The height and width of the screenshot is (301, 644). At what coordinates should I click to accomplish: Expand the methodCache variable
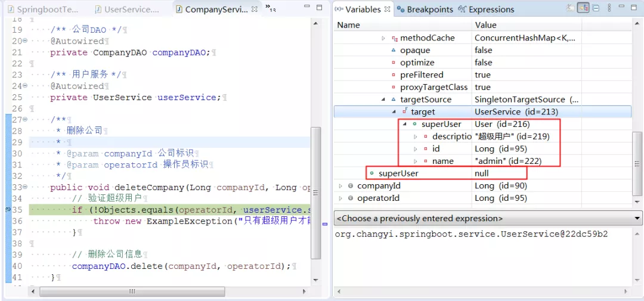(x=383, y=38)
